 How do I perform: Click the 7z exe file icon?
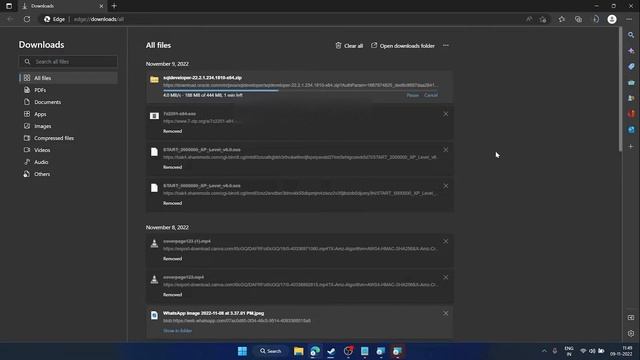tap(154, 116)
